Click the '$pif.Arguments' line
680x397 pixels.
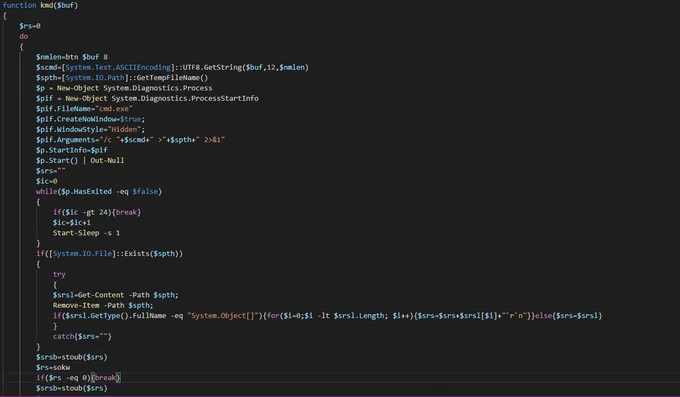pos(131,140)
